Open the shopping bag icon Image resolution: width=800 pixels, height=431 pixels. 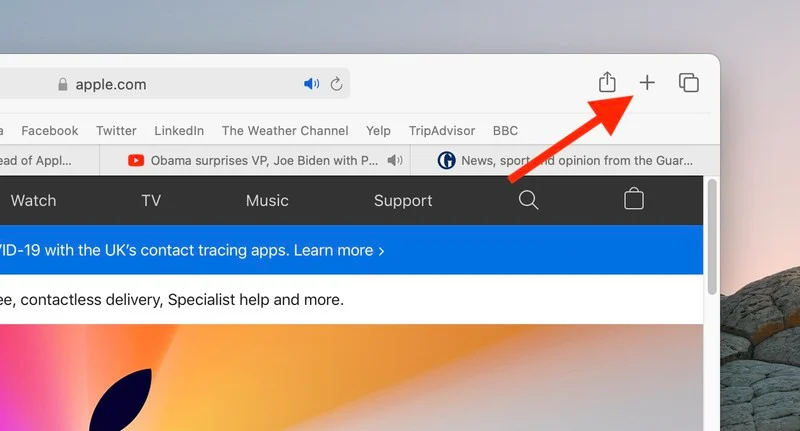[633, 200]
